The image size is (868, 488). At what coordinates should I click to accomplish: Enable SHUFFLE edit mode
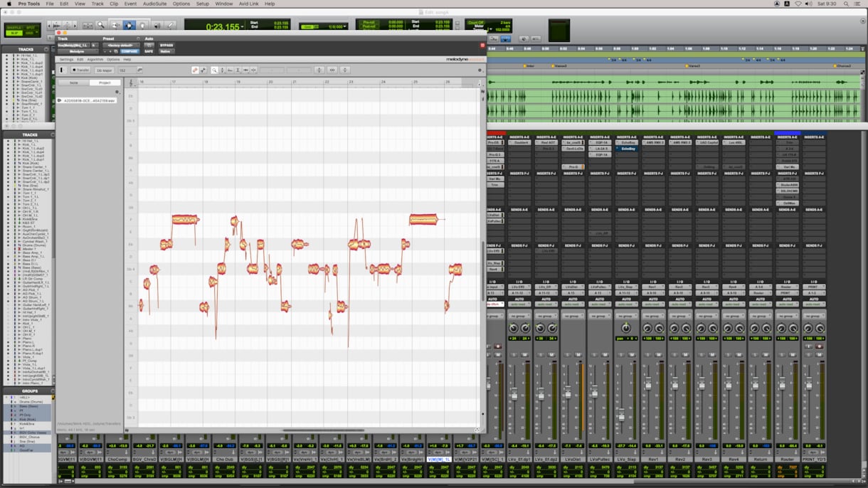13,27
